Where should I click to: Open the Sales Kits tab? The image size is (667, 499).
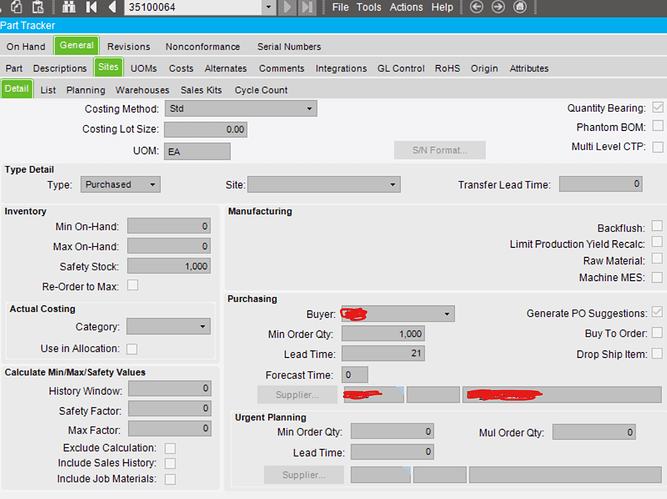pyautogui.click(x=201, y=90)
